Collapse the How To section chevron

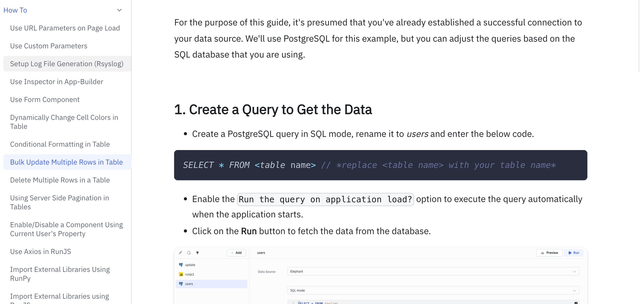(x=119, y=10)
